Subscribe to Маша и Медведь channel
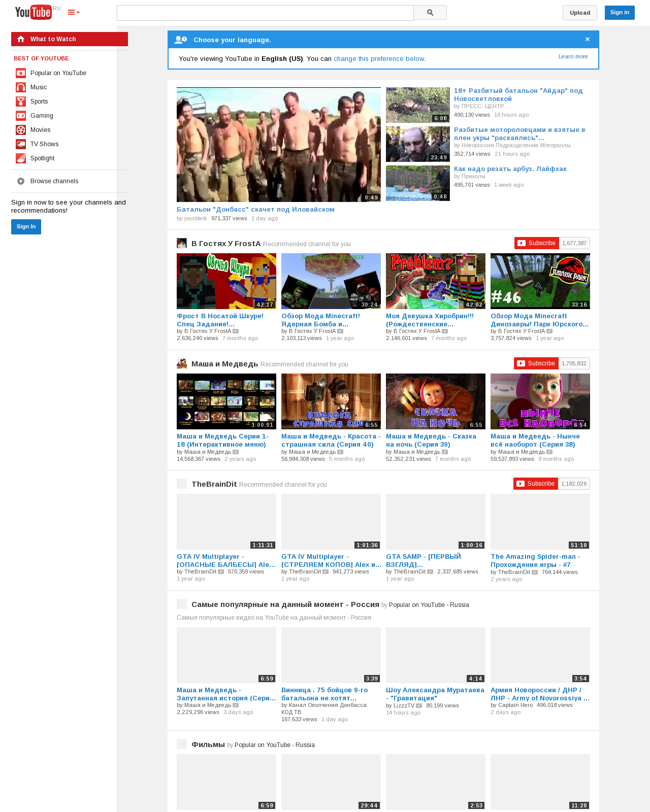 click(x=536, y=363)
